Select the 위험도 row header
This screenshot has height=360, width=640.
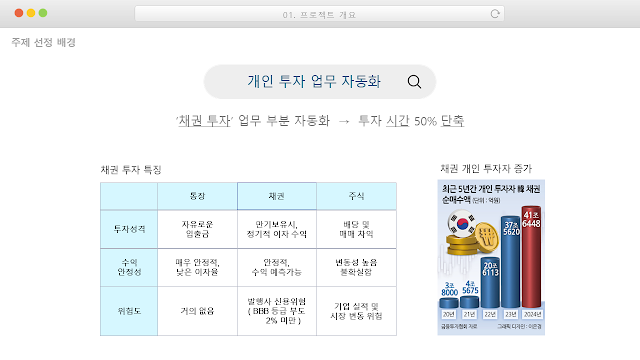click(129, 311)
